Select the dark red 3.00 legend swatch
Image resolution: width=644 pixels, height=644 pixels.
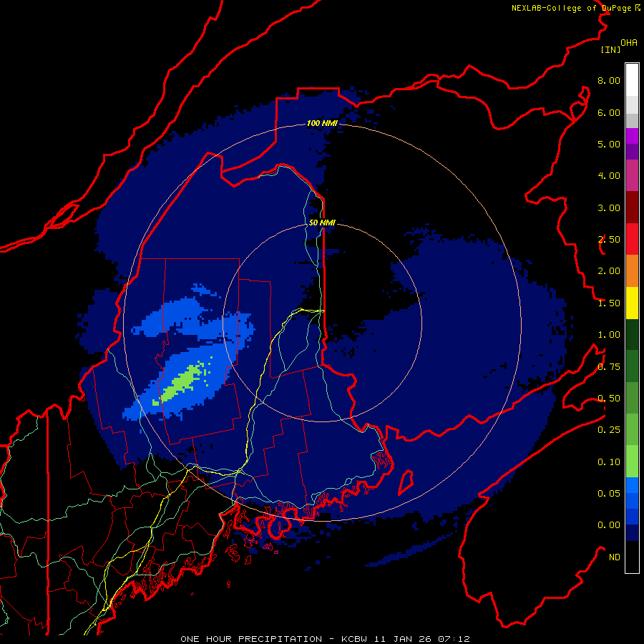[x=632, y=208]
